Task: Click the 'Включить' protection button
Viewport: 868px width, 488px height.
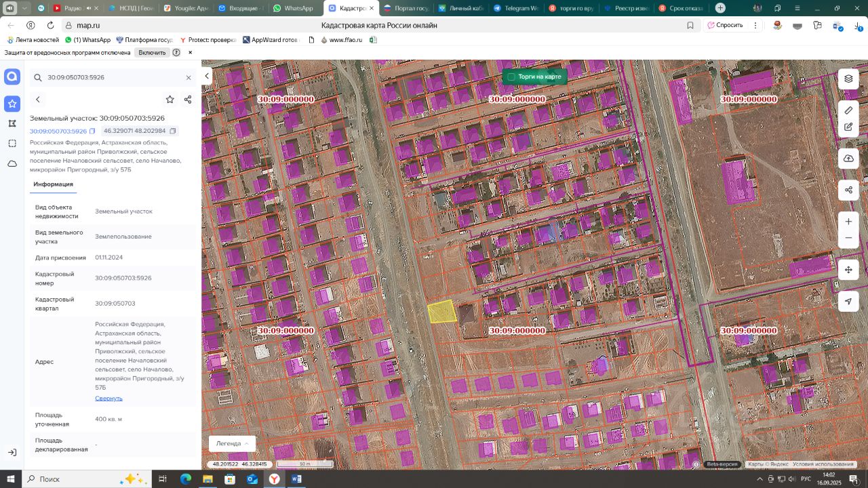Action: (152, 52)
